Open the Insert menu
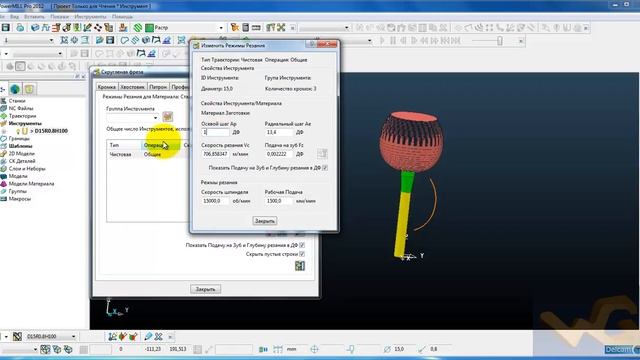Image resolution: width=640 pixels, height=360 pixels. (34, 17)
